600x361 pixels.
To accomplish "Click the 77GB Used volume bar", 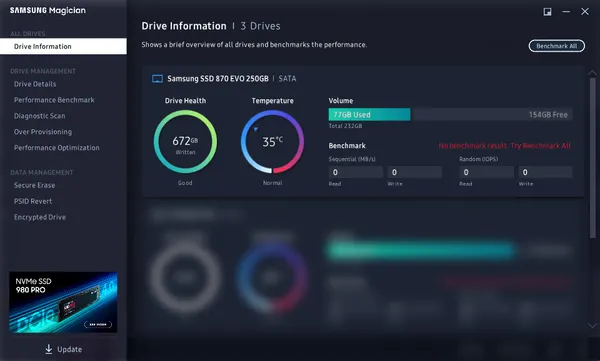I will pos(369,114).
